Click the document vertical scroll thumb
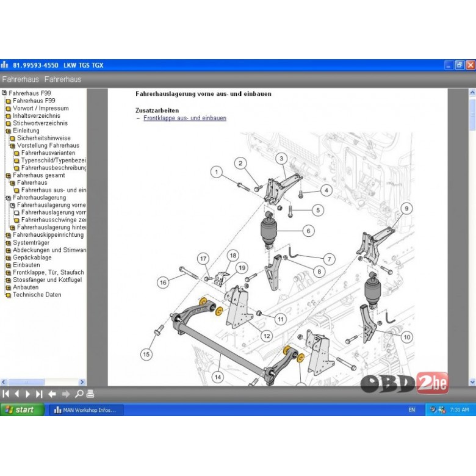 [472, 115]
